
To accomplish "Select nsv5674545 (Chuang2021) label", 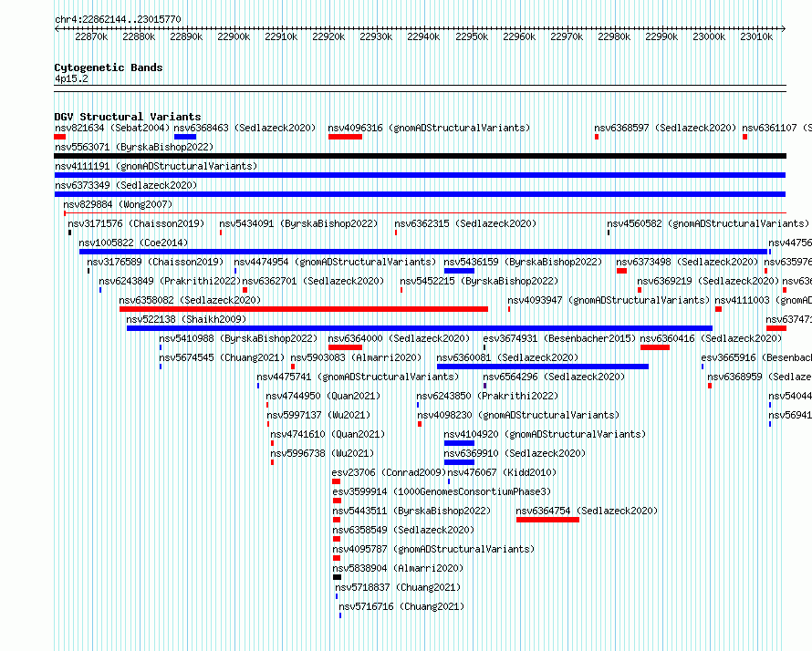I will (222, 357).
